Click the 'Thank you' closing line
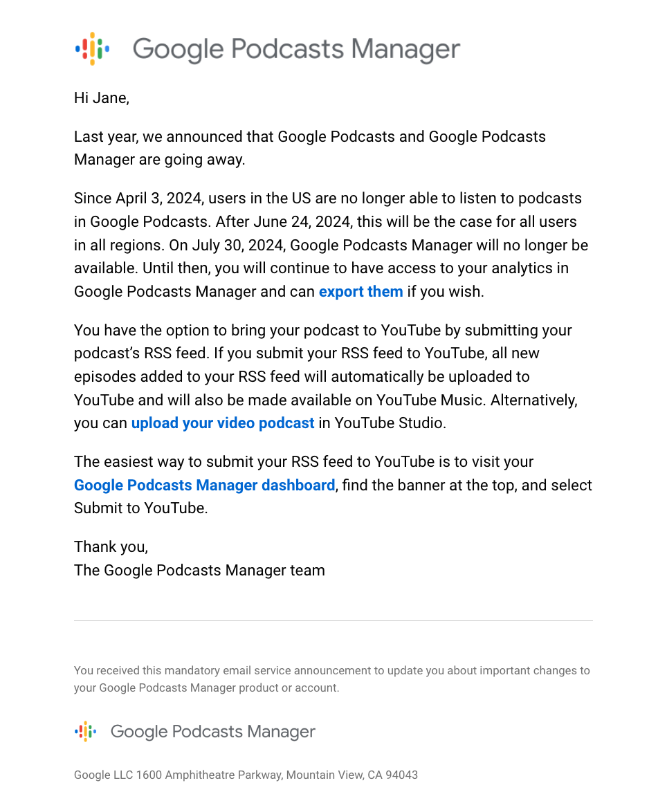The width and height of the screenshot is (667, 812). 110,546
